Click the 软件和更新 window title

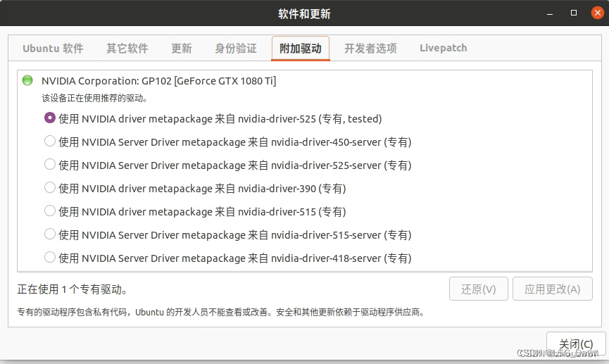coord(304,14)
